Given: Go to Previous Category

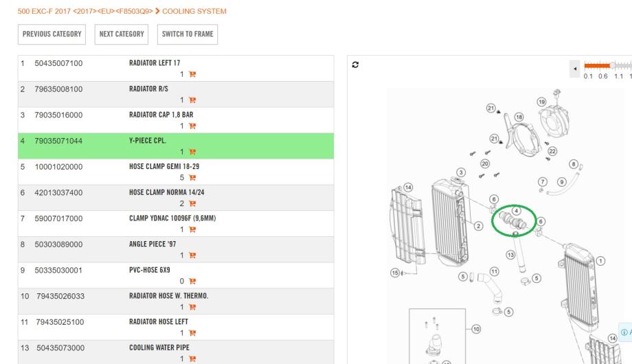Looking at the screenshot, I should pyautogui.click(x=52, y=34).
